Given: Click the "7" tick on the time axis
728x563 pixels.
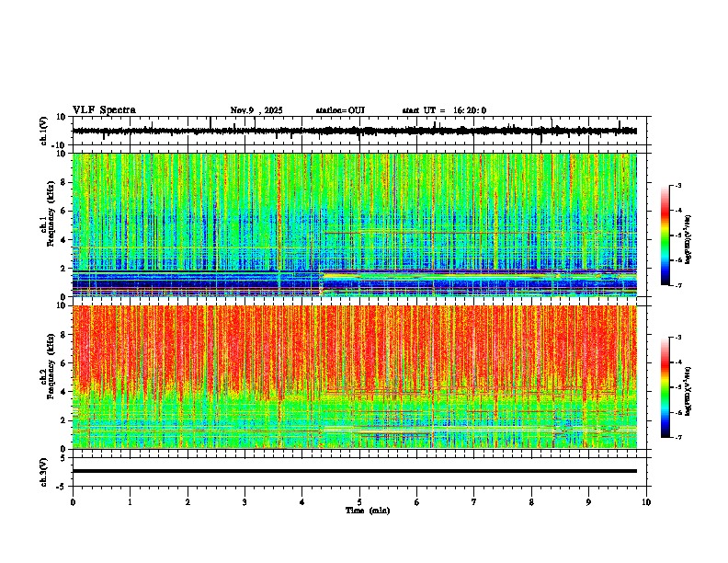Looking at the screenshot, I should click(474, 502).
